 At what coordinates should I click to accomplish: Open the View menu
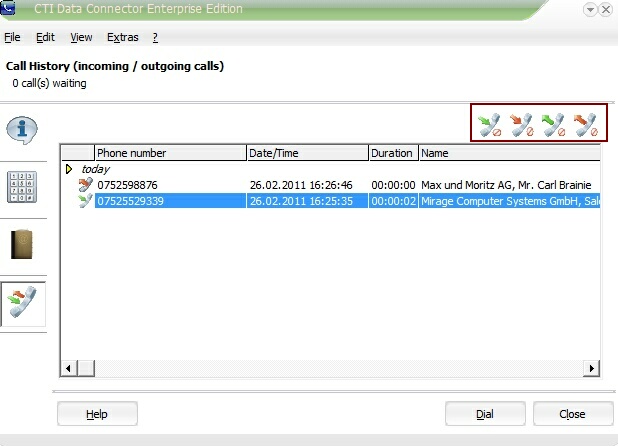click(81, 37)
